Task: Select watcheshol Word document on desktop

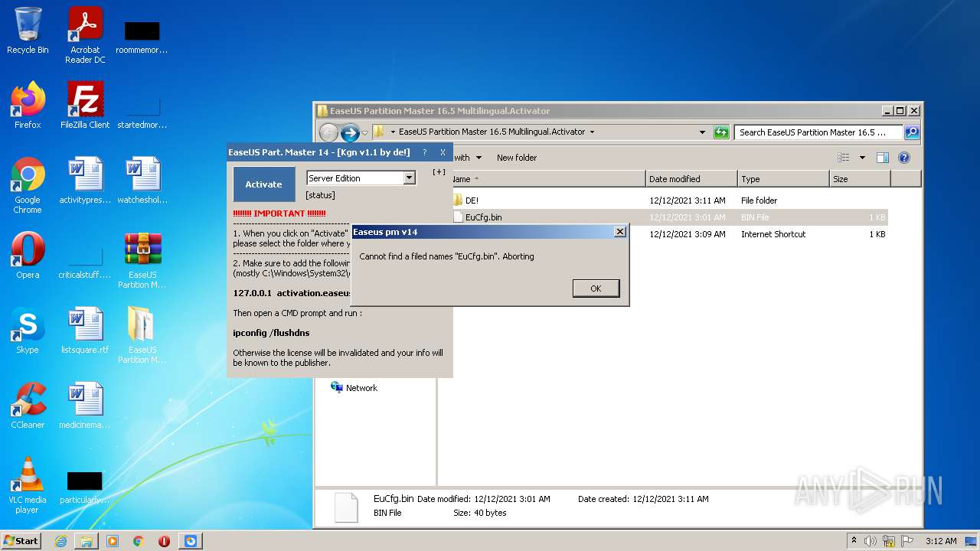Action: click(142, 181)
